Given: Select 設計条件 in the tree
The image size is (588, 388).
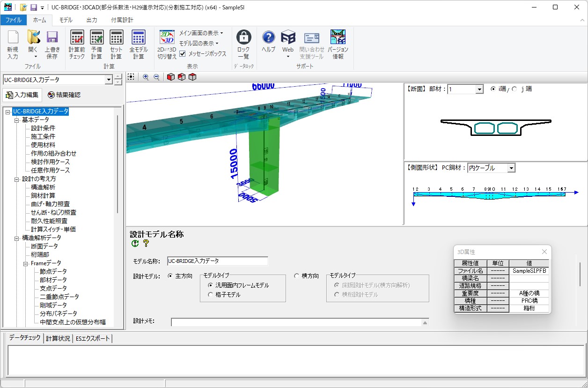Looking at the screenshot, I should (43, 128).
